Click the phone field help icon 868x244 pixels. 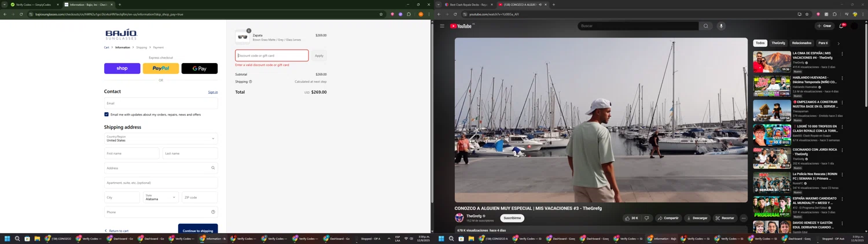click(213, 212)
